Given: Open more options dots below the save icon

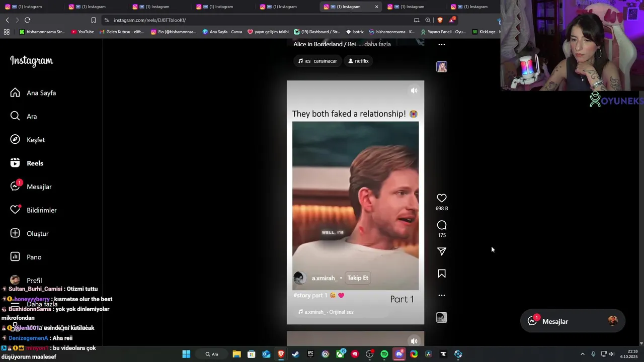Looking at the screenshot, I should point(442,296).
